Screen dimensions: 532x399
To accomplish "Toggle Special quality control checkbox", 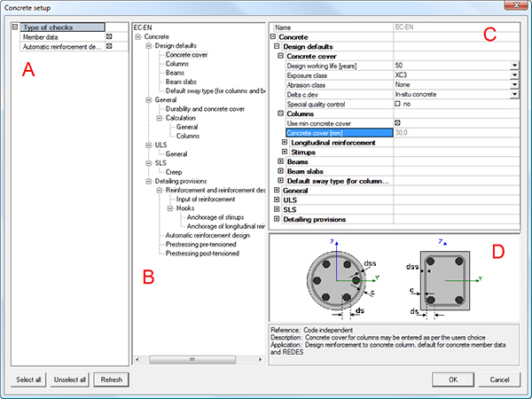I will pos(396,104).
